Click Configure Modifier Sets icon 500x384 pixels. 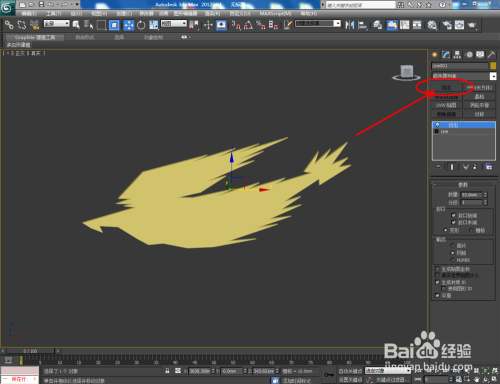pyautogui.click(x=489, y=167)
